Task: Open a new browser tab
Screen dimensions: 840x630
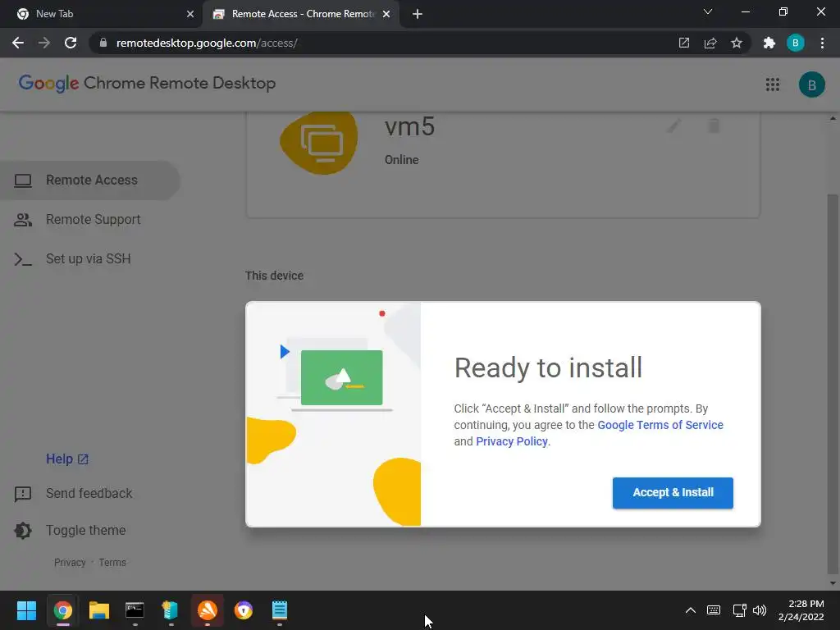Action: [418, 14]
